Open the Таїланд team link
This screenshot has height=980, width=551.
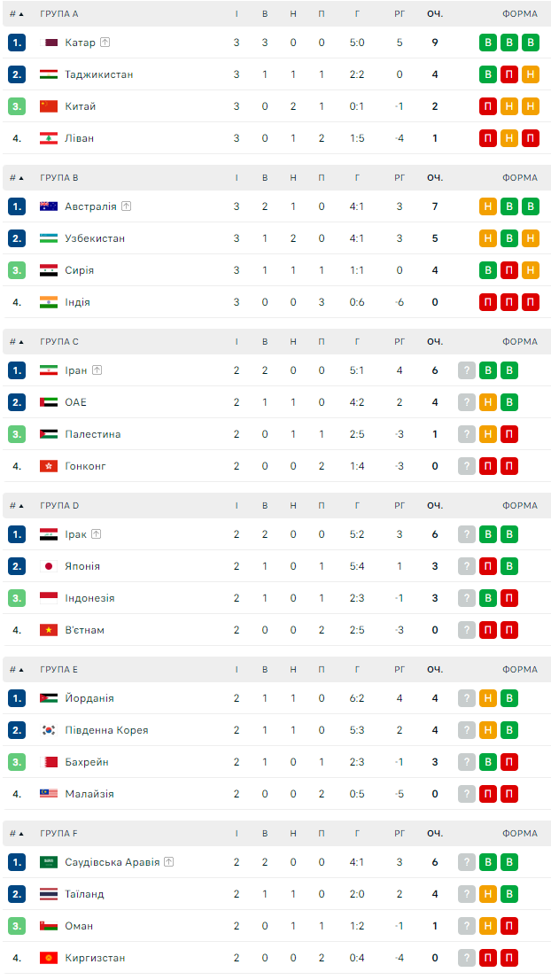tap(84, 894)
